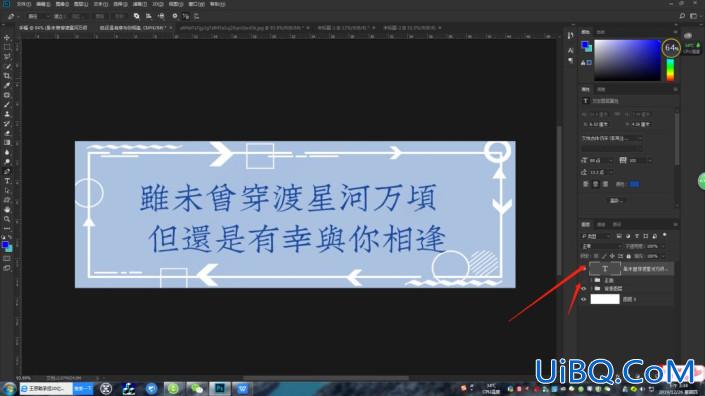The width and height of the screenshot is (705, 396).
Task: Toggle visibility of the selected text layer
Action: click(584, 269)
